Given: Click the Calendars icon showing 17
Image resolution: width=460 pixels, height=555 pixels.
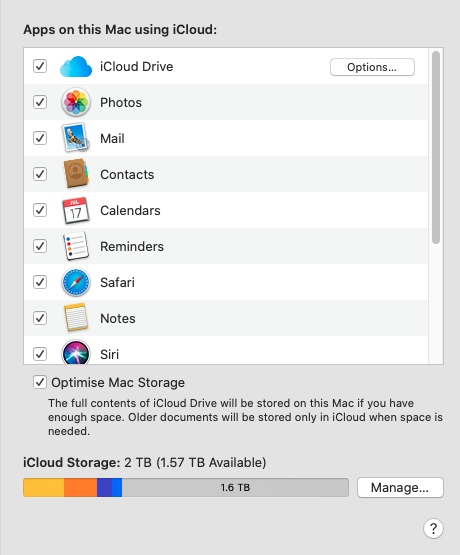Looking at the screenshot, I should [76, 210].
